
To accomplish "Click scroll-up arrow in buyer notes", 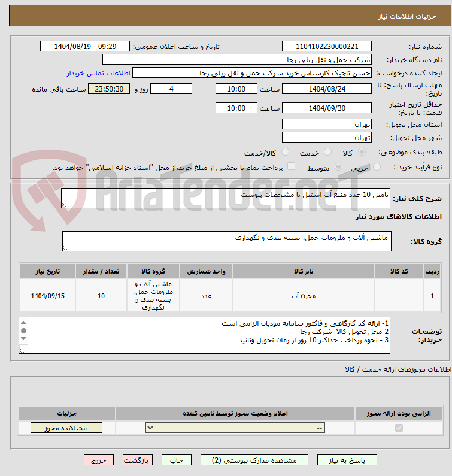I will (24, 323).
